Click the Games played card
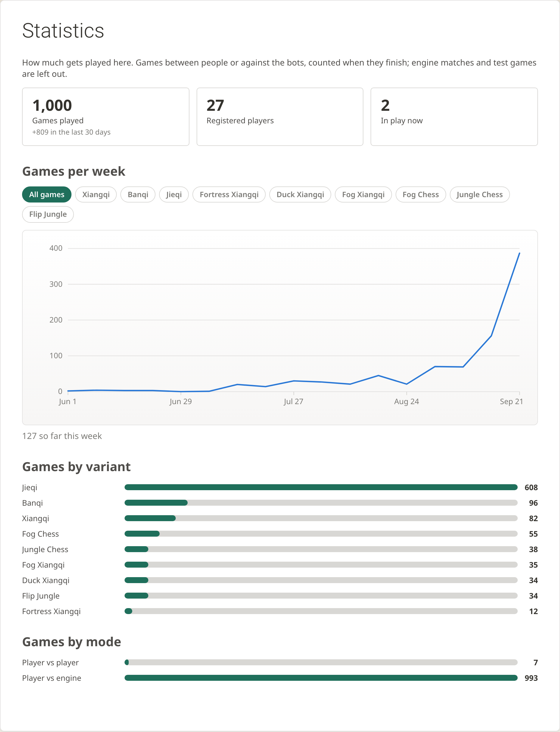 [x=106, y=117]
